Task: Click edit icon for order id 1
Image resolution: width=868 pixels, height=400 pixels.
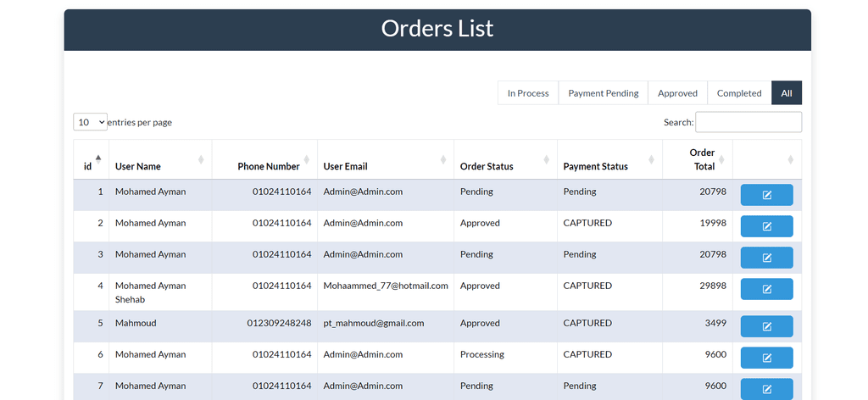Action: pyautogui.click(x=766, y=195)
